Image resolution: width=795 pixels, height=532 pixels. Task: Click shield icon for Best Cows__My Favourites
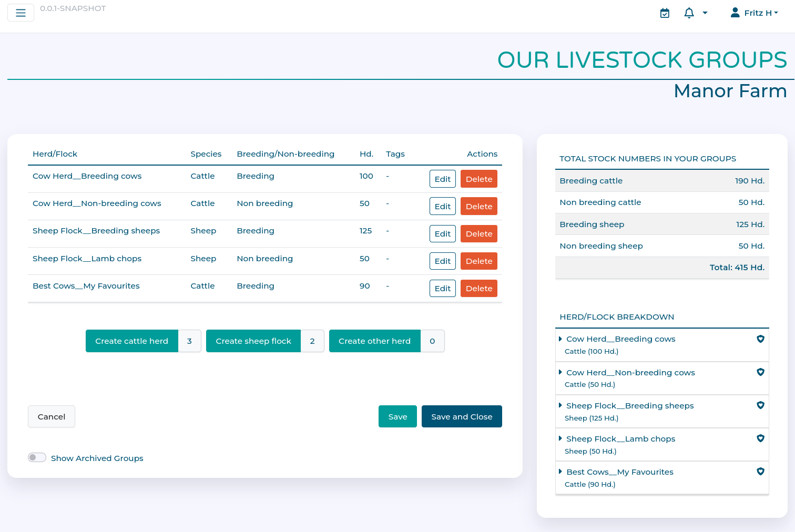pyautogui.click(x=760, y=472)
